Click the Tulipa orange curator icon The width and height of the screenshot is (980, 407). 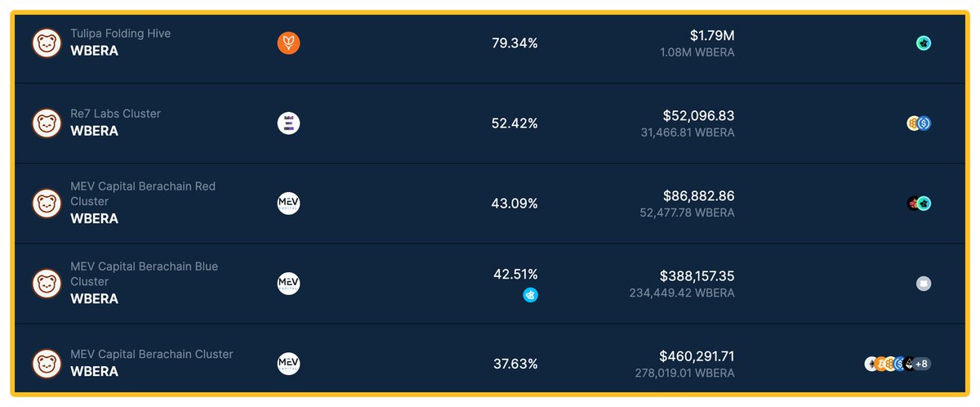click(x=288, y=43)
